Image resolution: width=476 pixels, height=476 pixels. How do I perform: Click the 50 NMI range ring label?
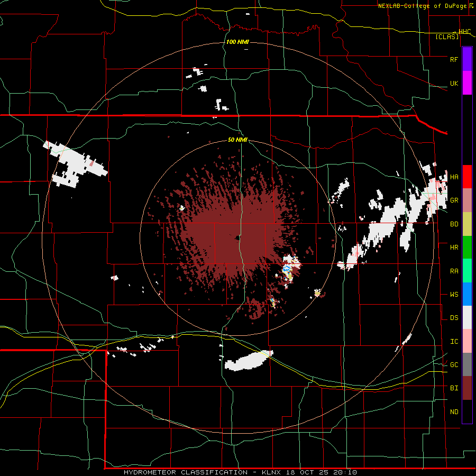[237, 140]
